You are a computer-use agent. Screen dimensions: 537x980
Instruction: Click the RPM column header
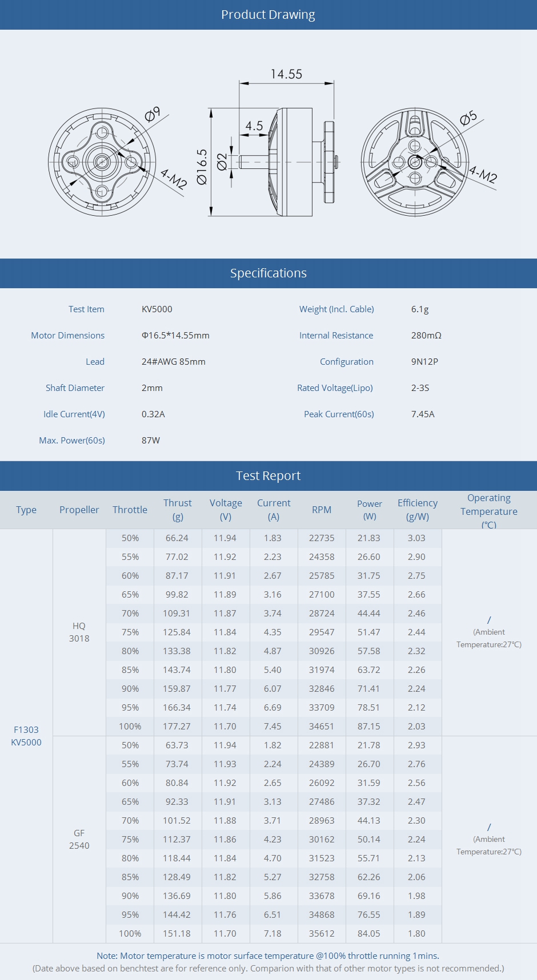pos(322,510)
